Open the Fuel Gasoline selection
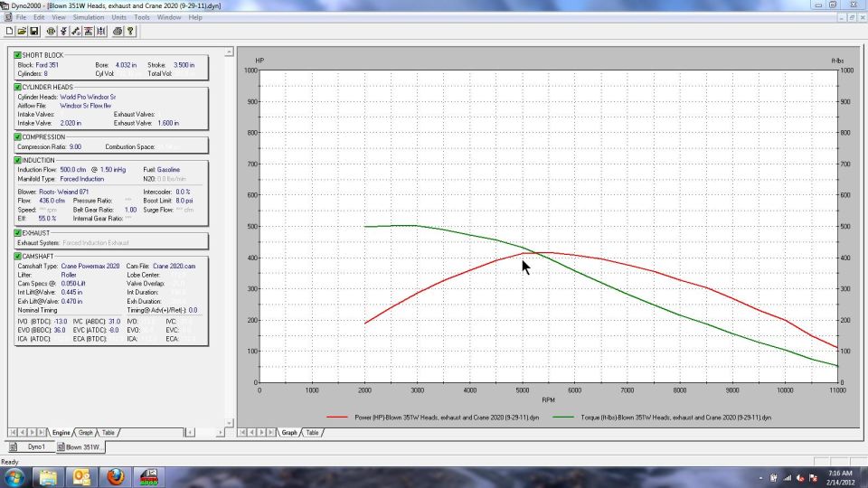 168,169
